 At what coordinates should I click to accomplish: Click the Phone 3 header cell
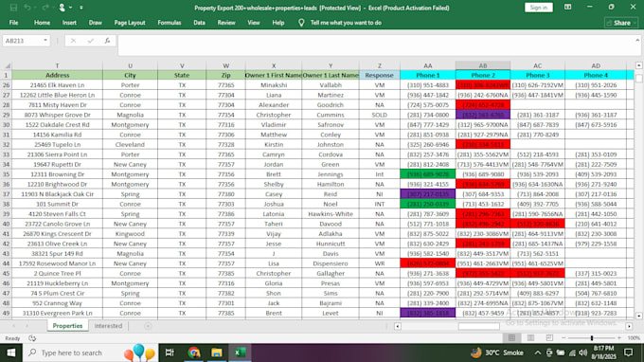(x=537, y=75)
